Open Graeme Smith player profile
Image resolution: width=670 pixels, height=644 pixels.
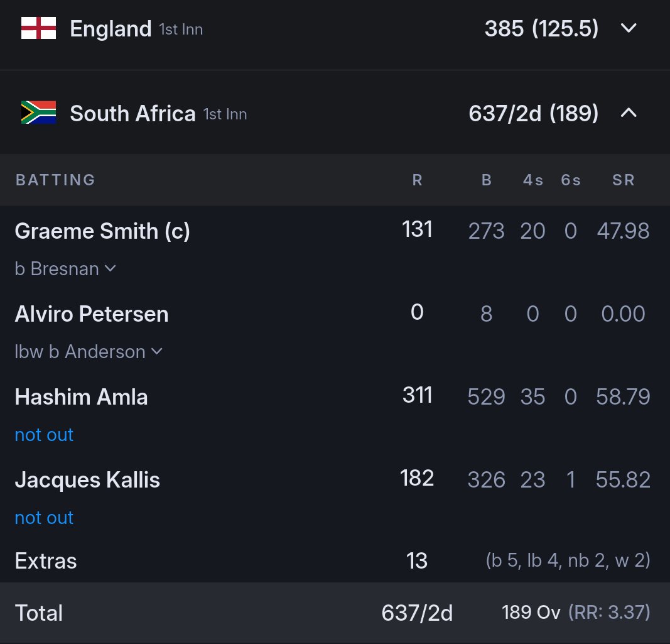102,231
